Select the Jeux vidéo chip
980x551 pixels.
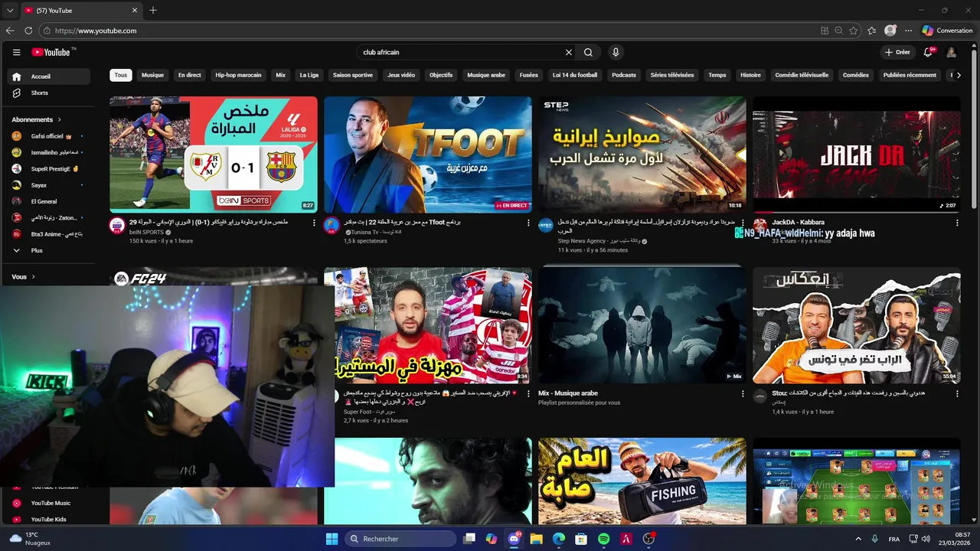click(x=401, y=75)
